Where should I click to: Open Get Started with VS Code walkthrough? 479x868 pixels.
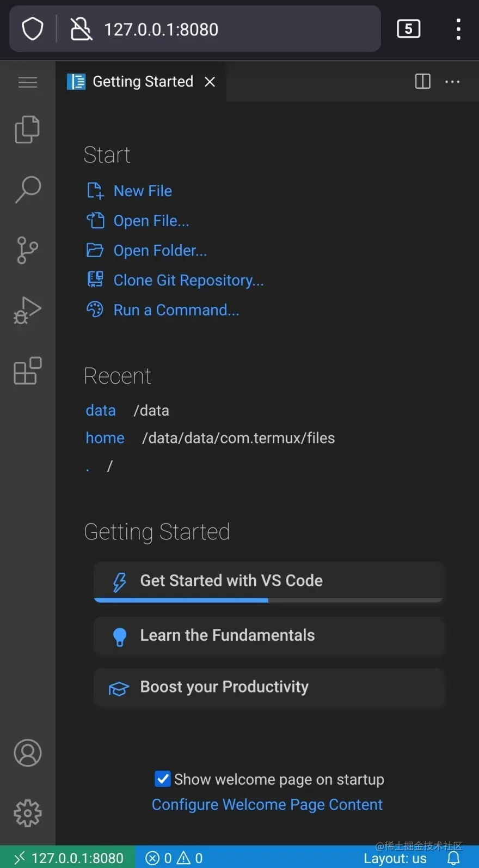tap(268, 582)
